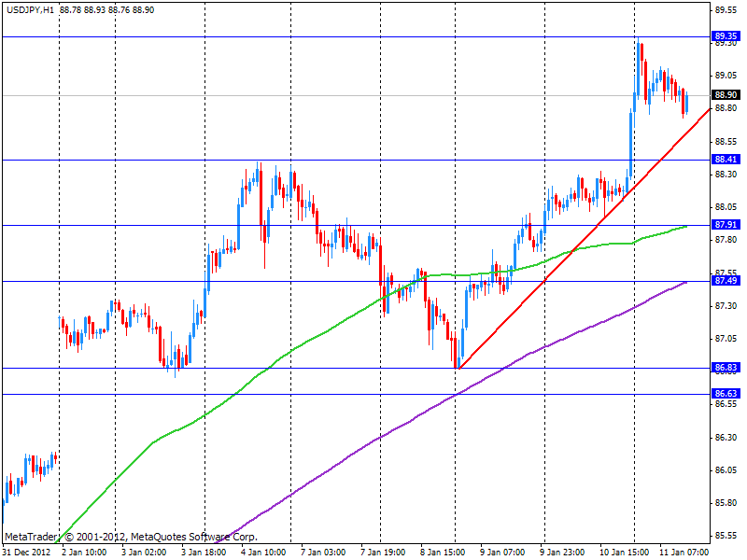Click the 86.55 price axis value
The height and width of the screenshot is (560, 747).
(726, 404)
